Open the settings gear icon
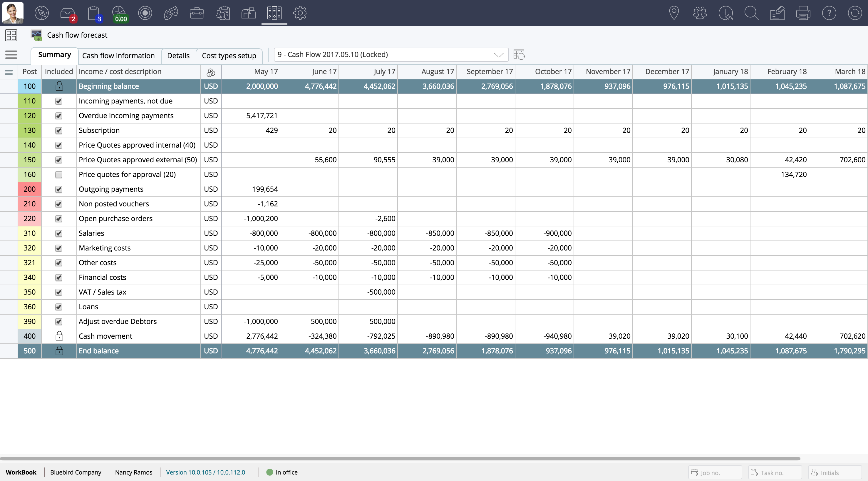This screenshot has height=481, width=868. (x=300, y=13)
